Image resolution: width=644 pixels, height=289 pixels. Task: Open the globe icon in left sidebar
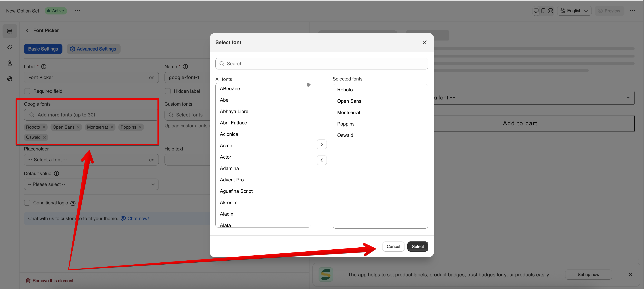10,79
